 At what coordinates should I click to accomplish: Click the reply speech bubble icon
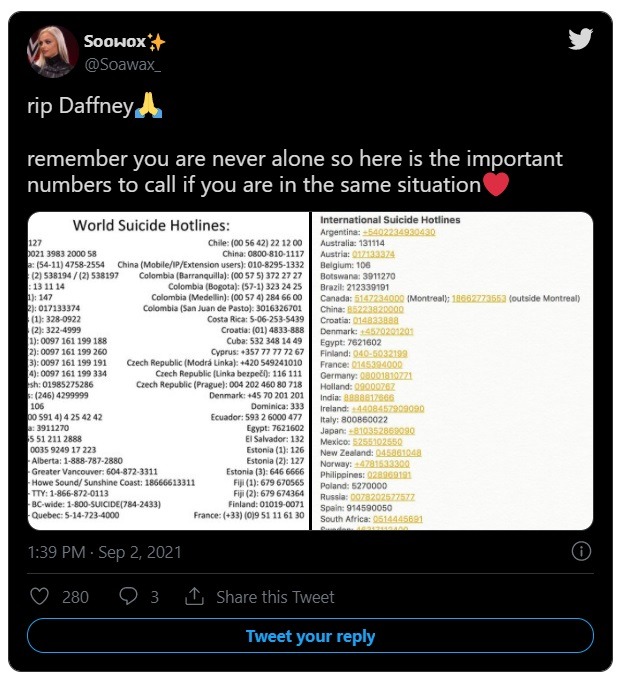click(x=128, y=596)
